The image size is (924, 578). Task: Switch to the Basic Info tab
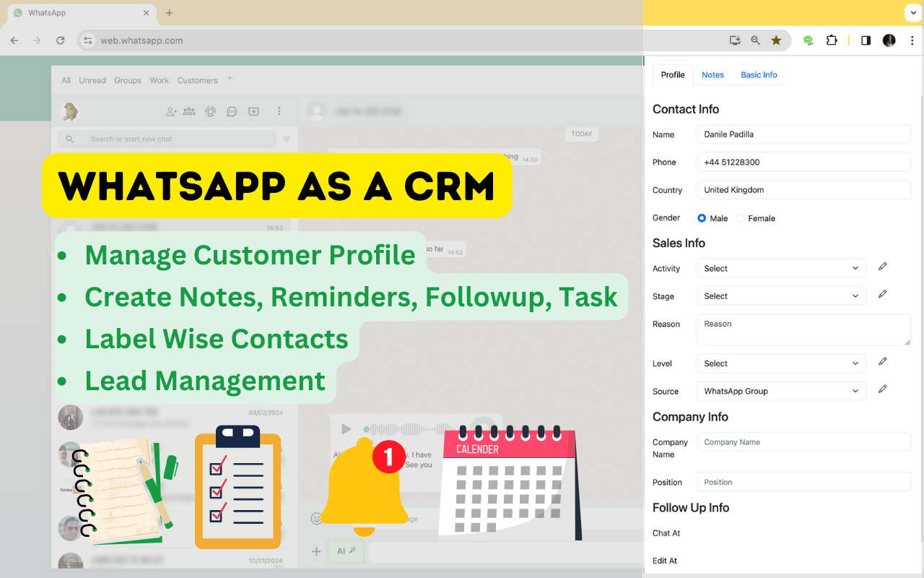coord(759,75)
